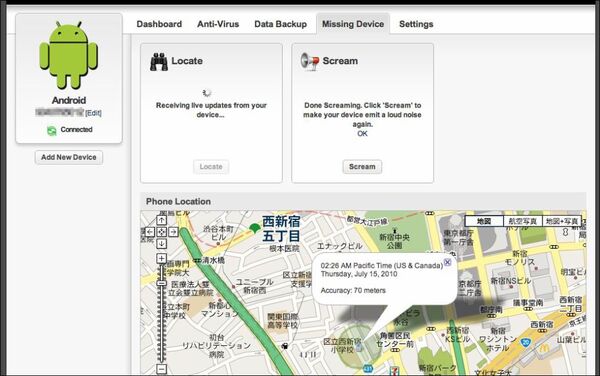The height and width of the screenshot is (376, 600).
Task: Click the green 西新宿五丁目 station marker
Action: tap(254, 228)
